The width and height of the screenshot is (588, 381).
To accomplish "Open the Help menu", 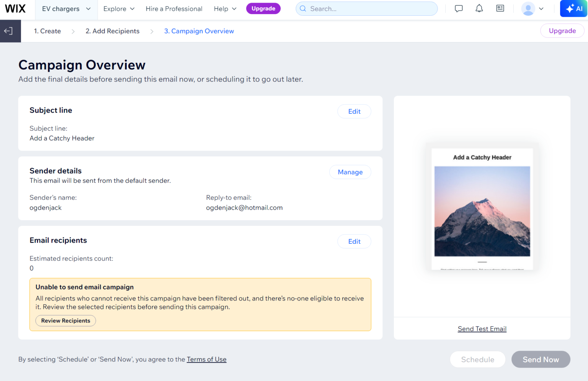I will coord(225,8).
